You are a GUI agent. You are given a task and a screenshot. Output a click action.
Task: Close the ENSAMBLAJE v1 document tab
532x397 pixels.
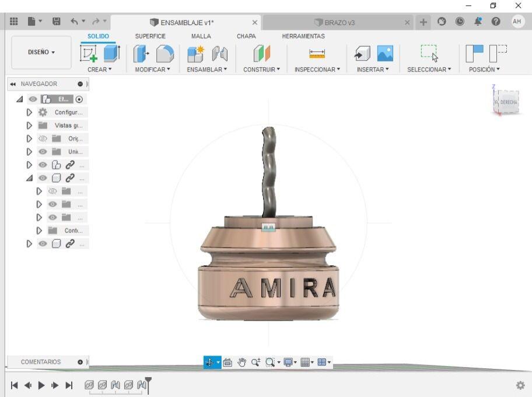tap(254, 22)
